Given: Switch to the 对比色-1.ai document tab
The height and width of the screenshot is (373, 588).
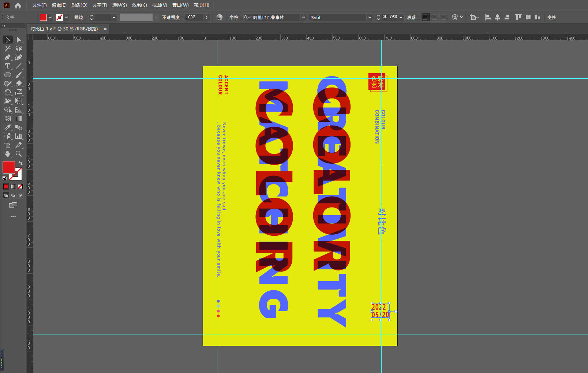Looking at the screenshot, I should pos(64,29).
